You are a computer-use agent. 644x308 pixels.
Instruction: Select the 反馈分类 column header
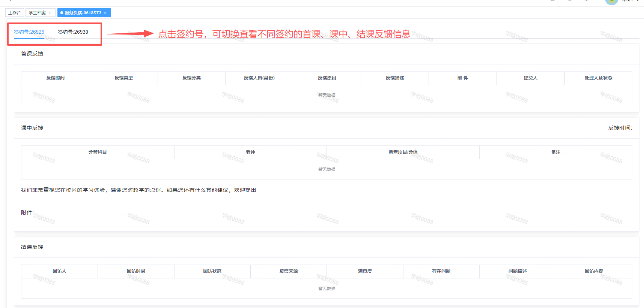191,78
